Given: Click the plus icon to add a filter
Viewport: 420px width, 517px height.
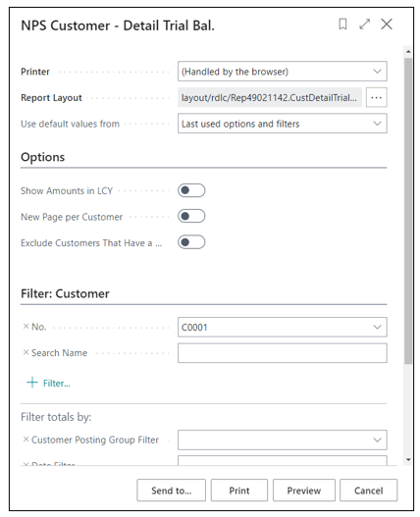Looking at the screenshot, I should pyautogui.click(x=32, y=383).
